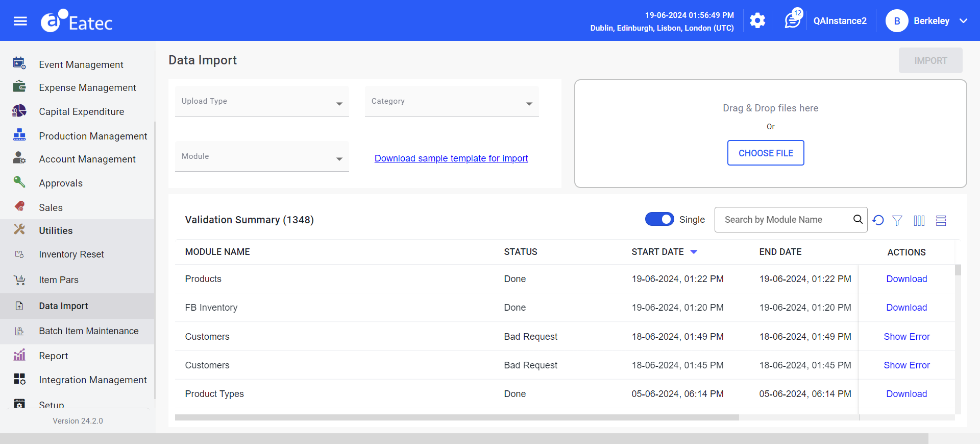
Task: Open Event Management menu
Action: coord(81,64)
